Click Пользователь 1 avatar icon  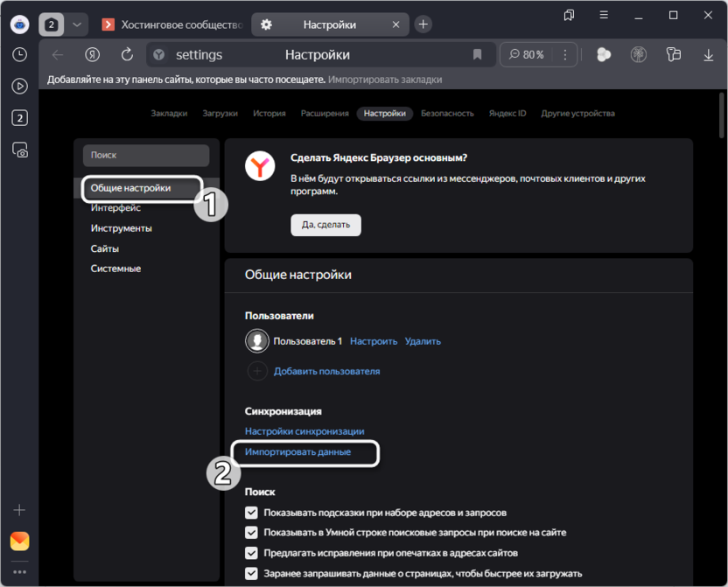[256, 341]
